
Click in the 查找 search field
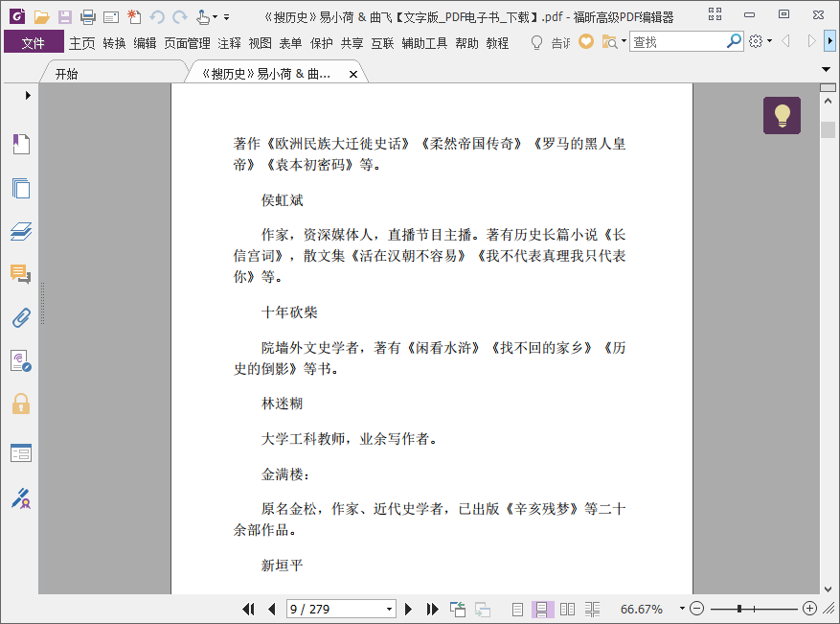(678, 41)
